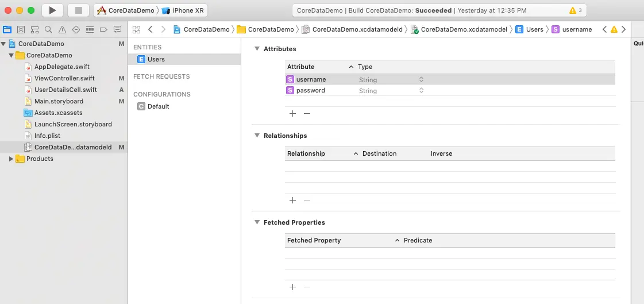Open Assets.xcassets catalog
The height and width of the screenshot is (304, 644).
58,113
